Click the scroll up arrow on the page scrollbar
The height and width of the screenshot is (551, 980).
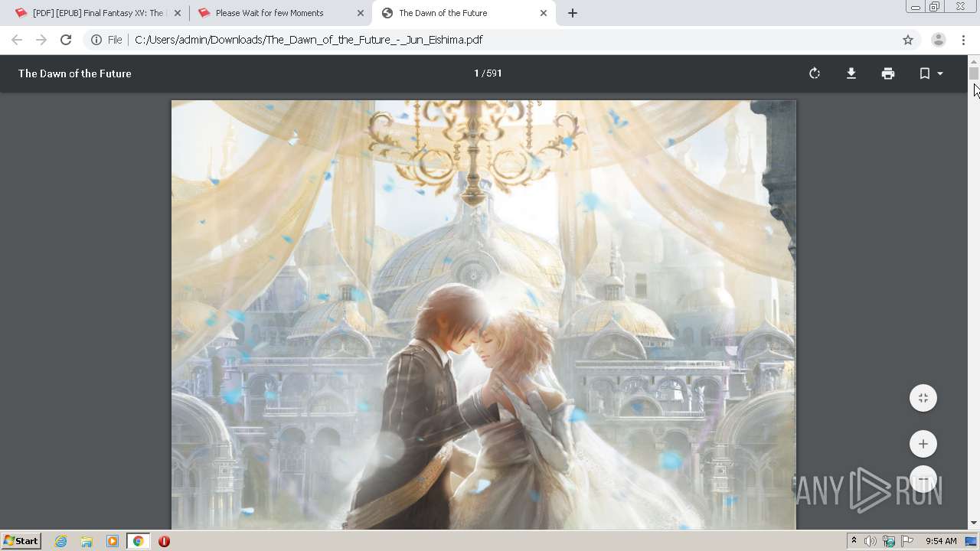(x=974, y=60)
